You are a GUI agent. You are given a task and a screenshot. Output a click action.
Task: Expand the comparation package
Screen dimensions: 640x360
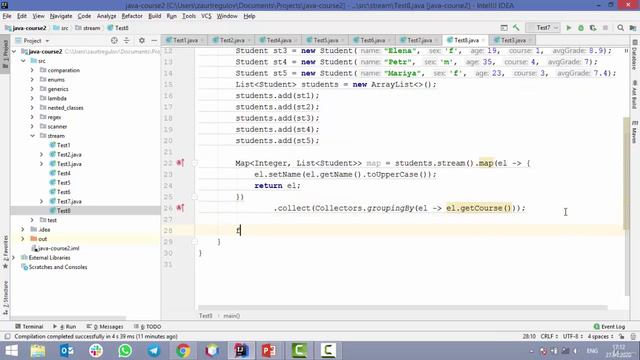32,70
